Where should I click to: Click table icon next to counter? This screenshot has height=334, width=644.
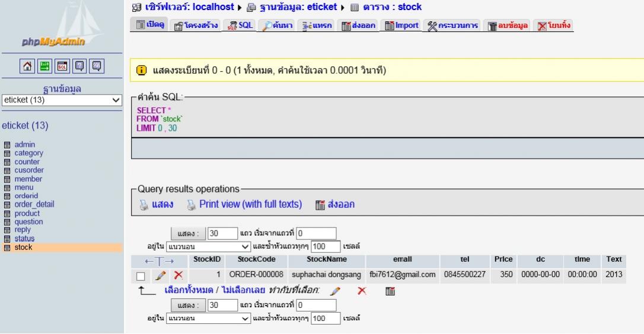point(7,162)
